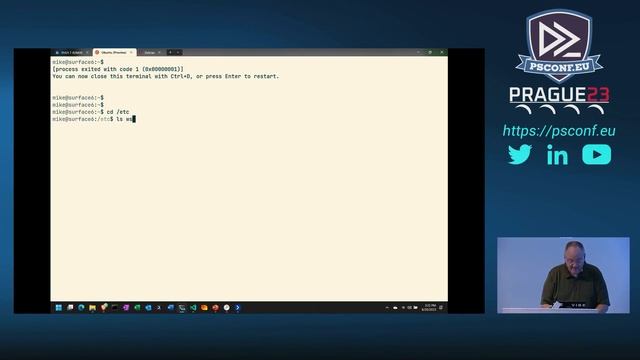Open the notification center icon
Screen dimensions: 640x360
click(441, 308)
